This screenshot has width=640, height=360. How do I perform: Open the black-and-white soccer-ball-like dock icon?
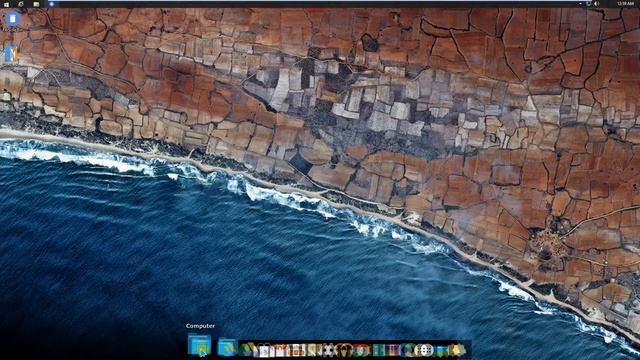click(329, 350)
